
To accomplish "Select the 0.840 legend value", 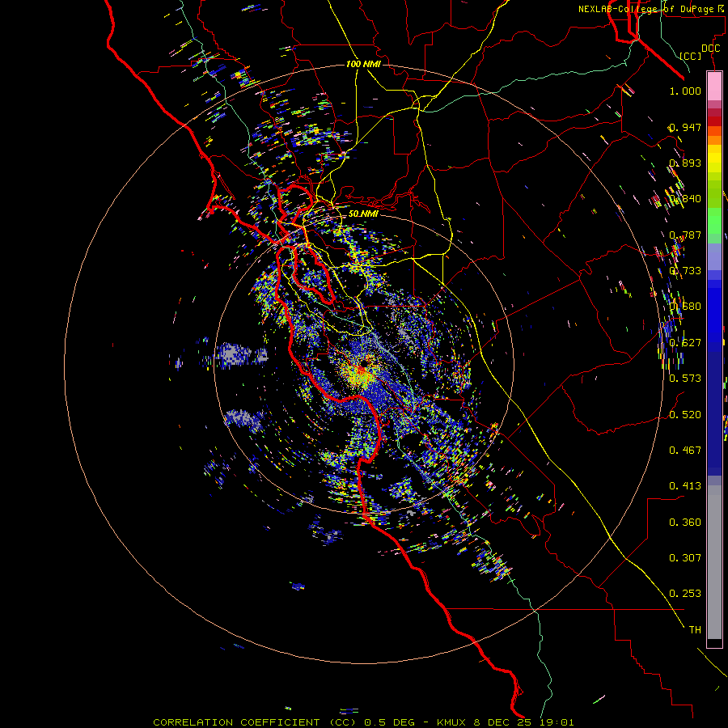I will (685, 199).
